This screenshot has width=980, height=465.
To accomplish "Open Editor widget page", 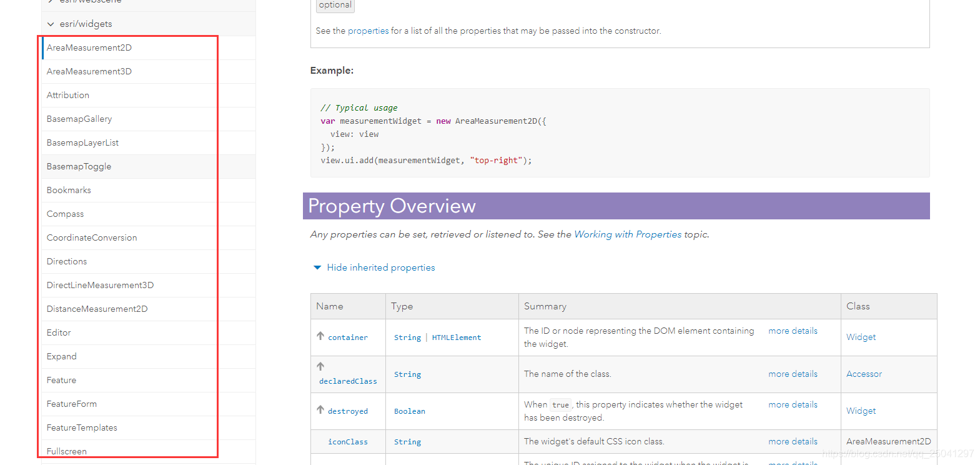I will click(x=59, y=333).
